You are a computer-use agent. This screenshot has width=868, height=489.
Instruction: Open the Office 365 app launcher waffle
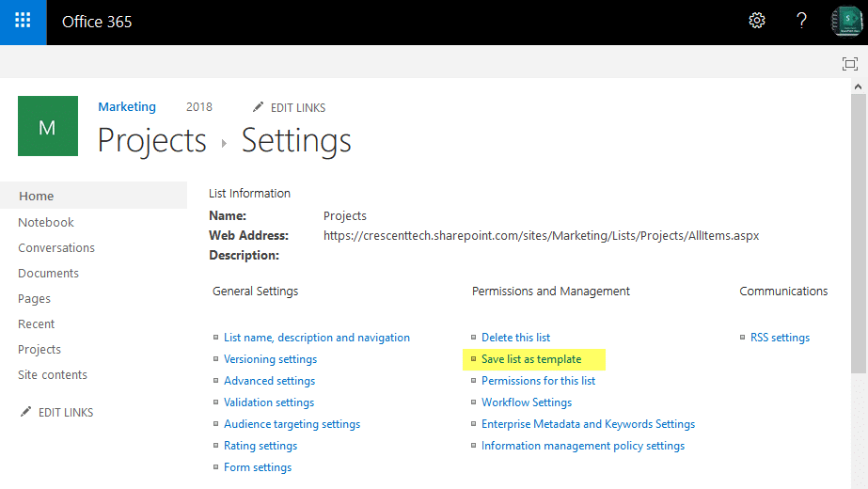[x=23, y=22]
